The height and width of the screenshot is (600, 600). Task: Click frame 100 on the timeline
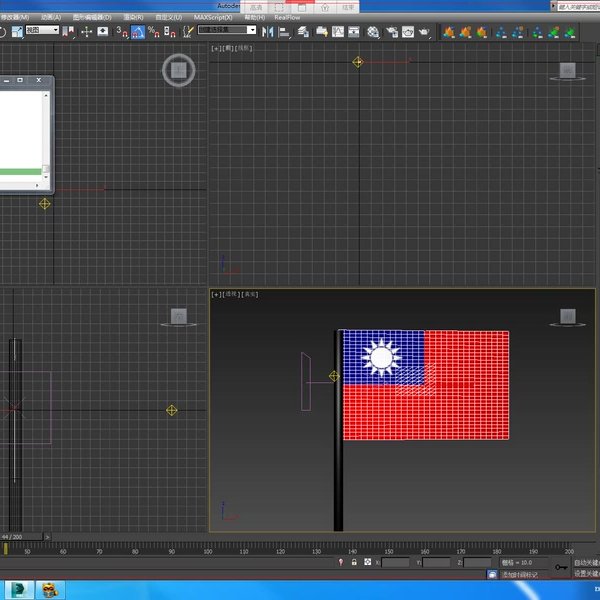[x=208, y=551]
